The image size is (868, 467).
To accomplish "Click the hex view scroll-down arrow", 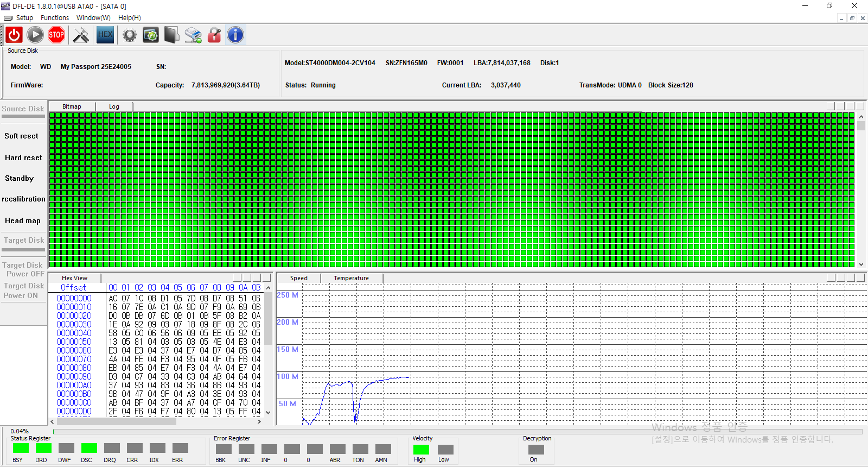I will pos(268,413).
